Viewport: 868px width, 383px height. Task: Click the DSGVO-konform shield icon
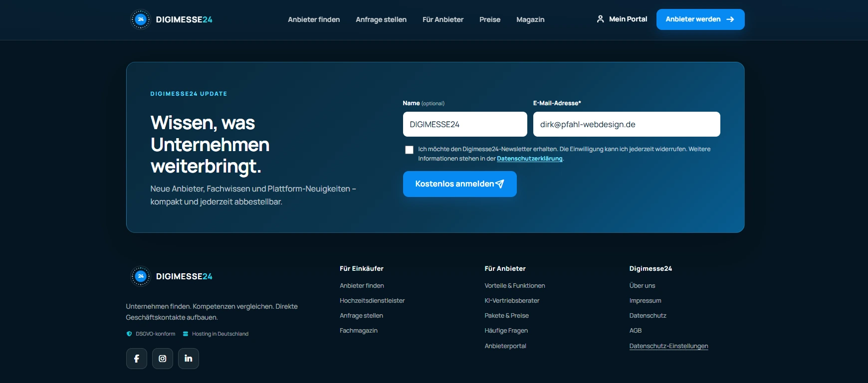129,334
